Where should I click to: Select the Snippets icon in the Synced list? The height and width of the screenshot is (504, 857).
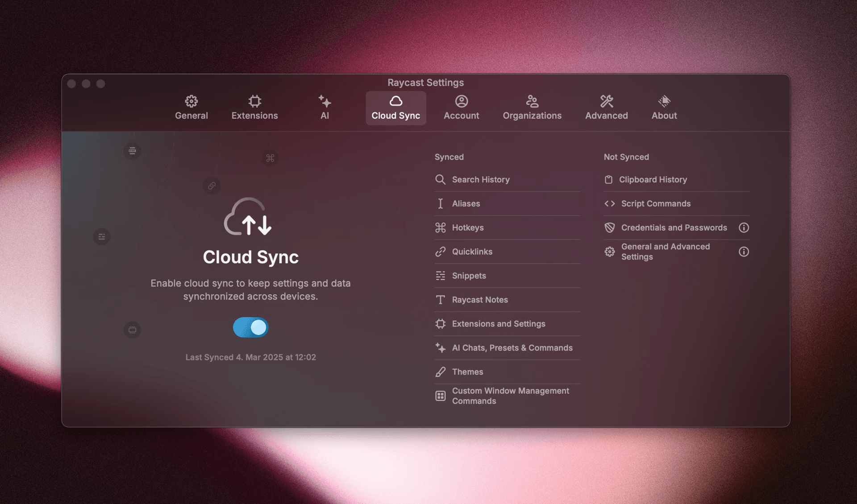(x=441, y=276)
